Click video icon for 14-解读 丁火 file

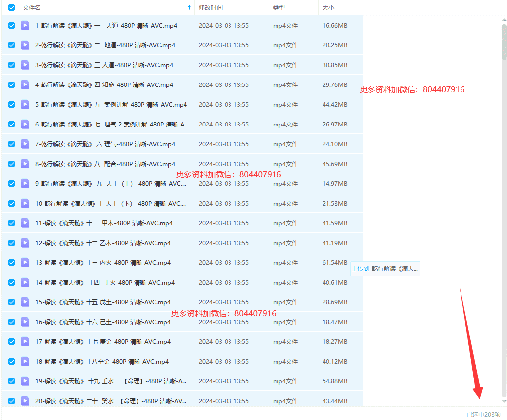[x=25, y=283]
